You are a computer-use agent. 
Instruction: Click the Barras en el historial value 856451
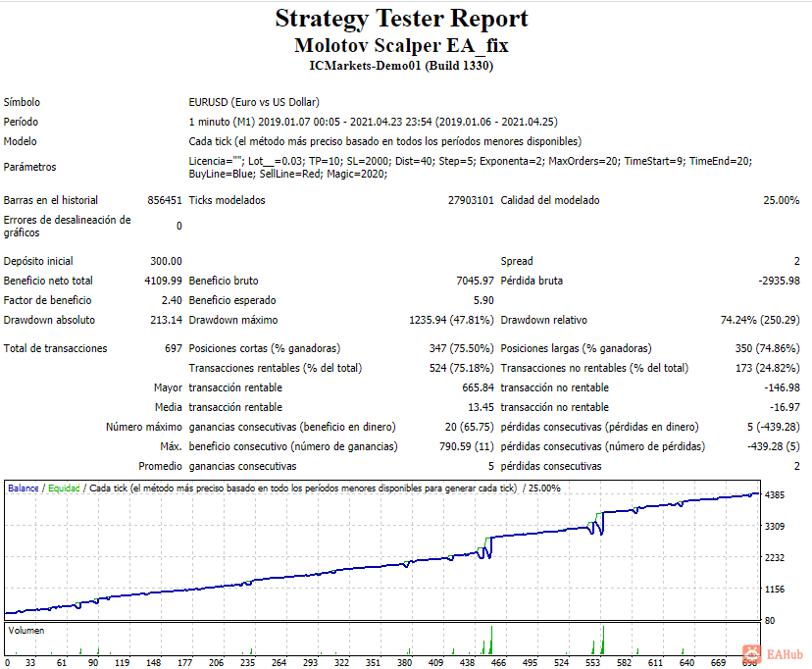click(165, 200)
